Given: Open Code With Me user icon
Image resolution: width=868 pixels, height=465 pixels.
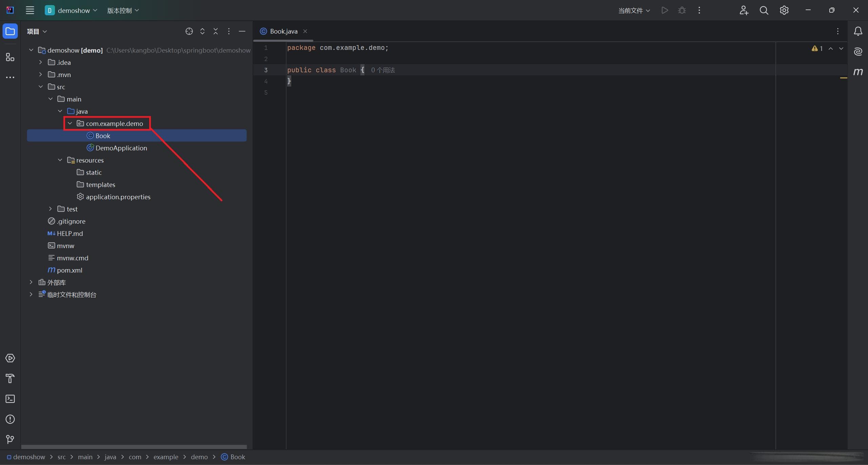Looking at the screenshot, I should point(744,10).
